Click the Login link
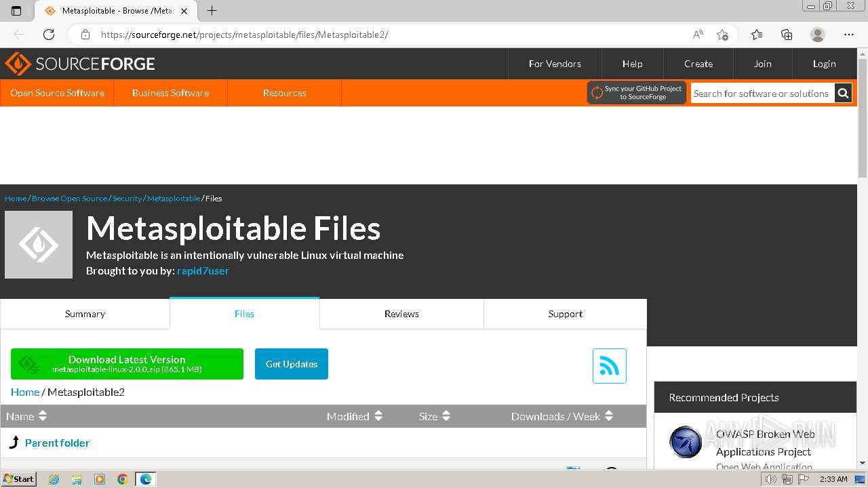 pos(824,64)
